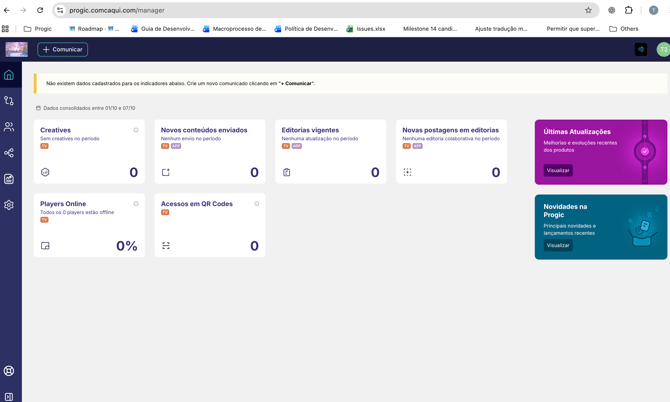This screenshot has height=402, width=670.
Task: Open the Roadmap bookmark
Action: pyautogui.click(x=94, y=29)
